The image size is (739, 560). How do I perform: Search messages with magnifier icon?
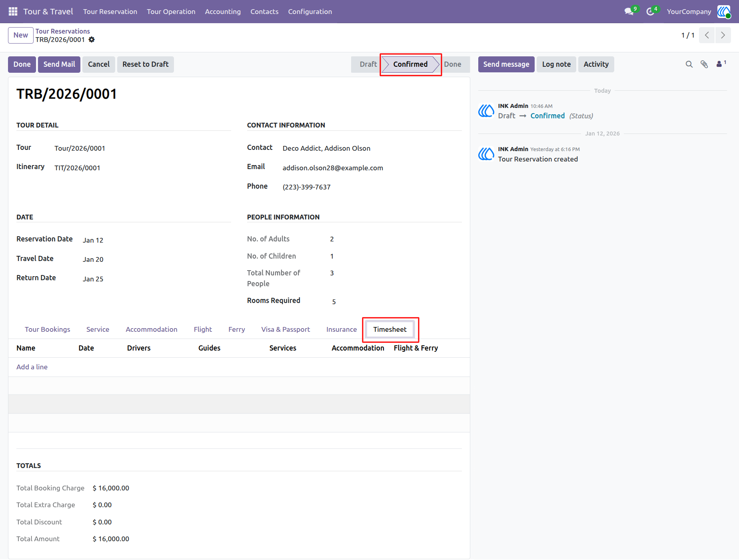689,64
